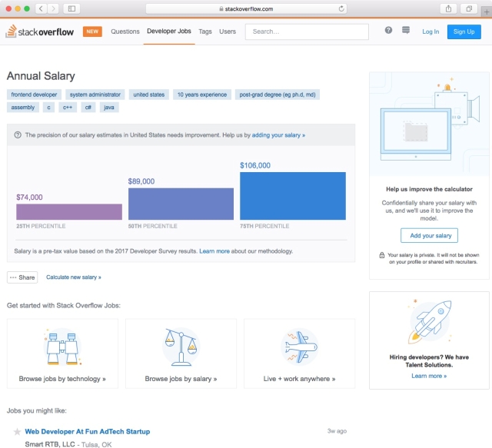
Task: Click the $89,000 salary value
Action: (141, 181)
